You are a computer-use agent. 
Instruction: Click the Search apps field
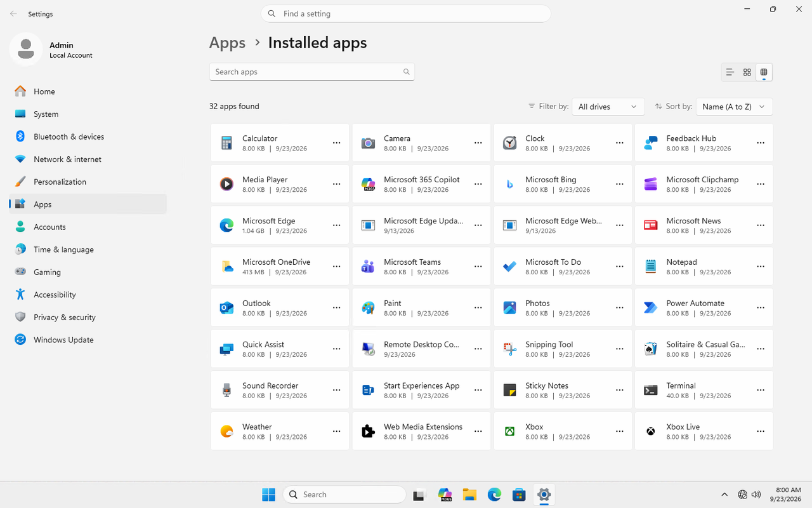312,72
